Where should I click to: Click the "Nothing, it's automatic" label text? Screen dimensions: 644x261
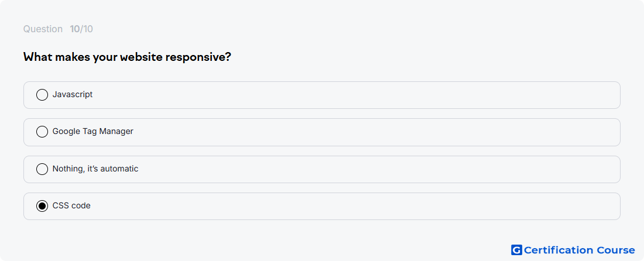pyautogui.click(x=95, y=169)
